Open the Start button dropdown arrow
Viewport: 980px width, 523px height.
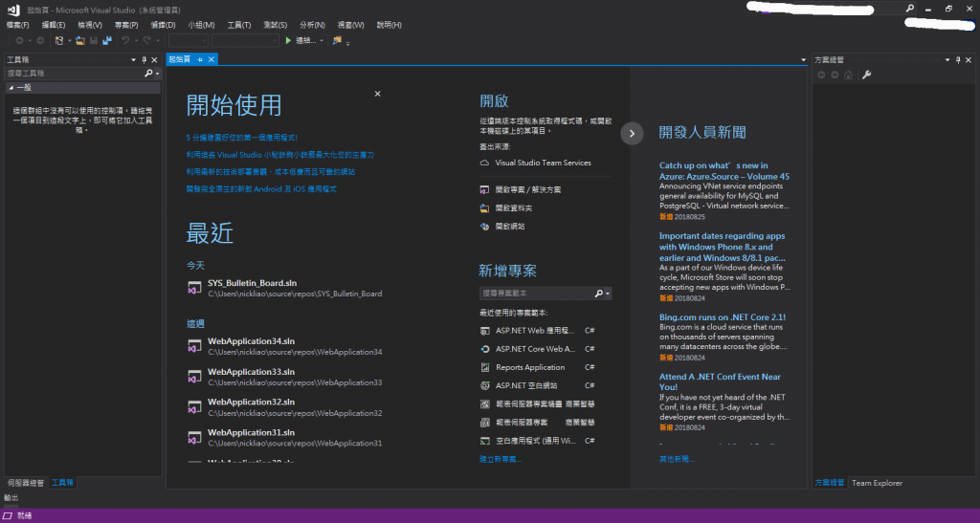(322, 40)
